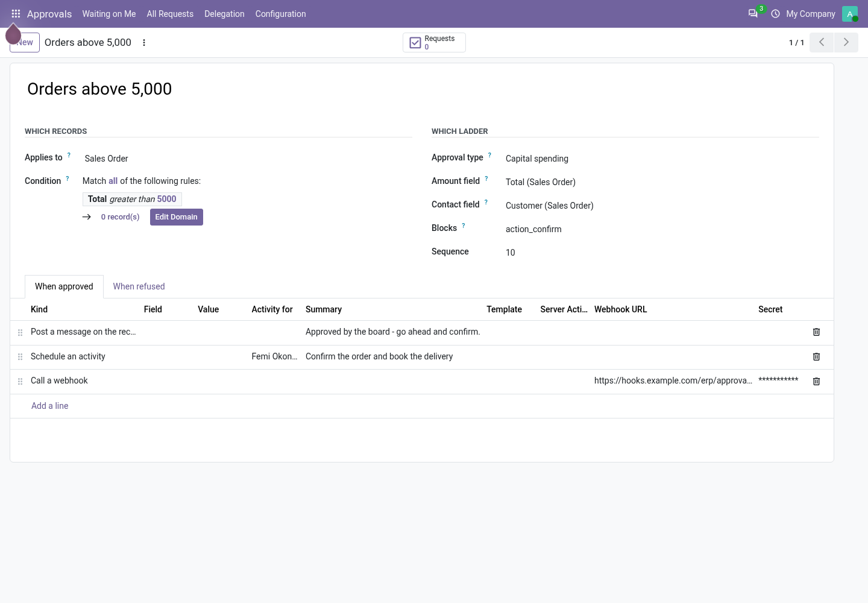Click Edit Domain button
This screenshot has height=603, width=868.
point(177,217)
